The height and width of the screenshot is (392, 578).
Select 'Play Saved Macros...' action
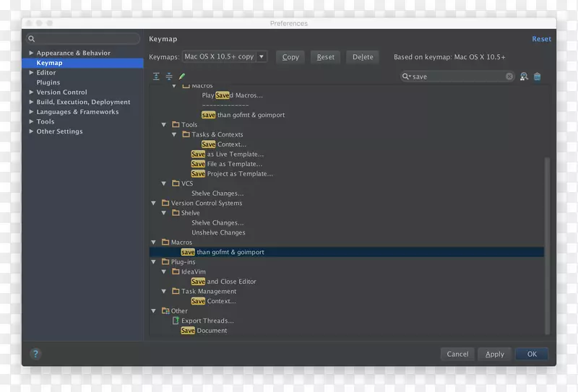tap(232, 95)
